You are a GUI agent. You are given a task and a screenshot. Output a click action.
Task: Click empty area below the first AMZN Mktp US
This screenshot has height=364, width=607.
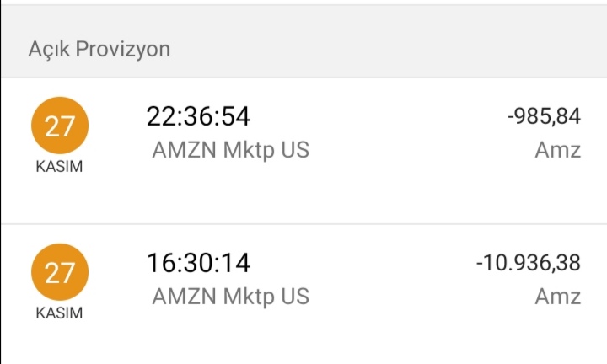click(x=231, y=191)
